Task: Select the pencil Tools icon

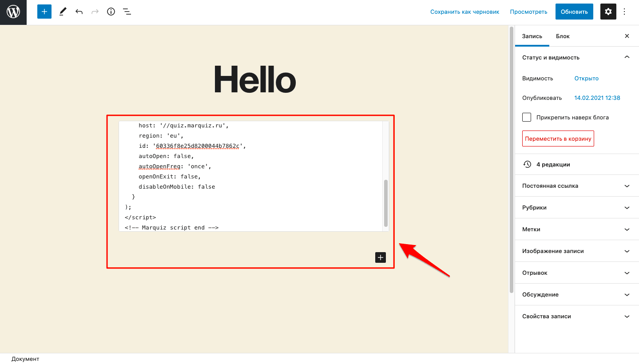Action: [63, 12]
